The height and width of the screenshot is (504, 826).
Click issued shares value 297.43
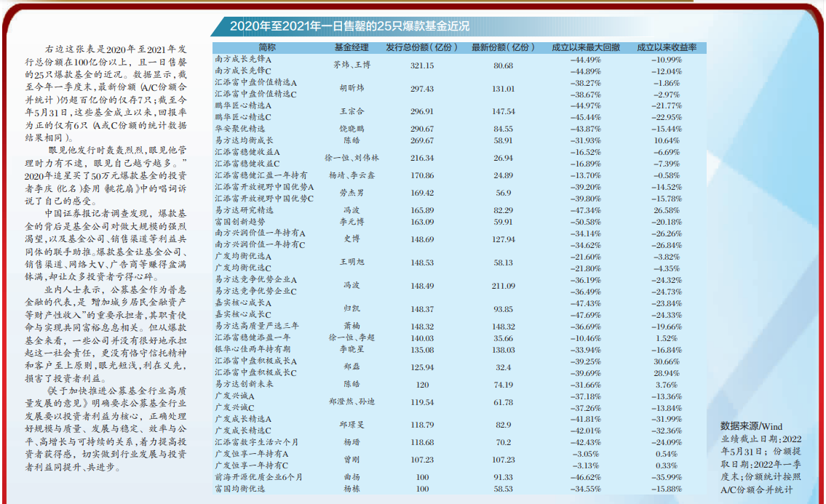(422, 89)
